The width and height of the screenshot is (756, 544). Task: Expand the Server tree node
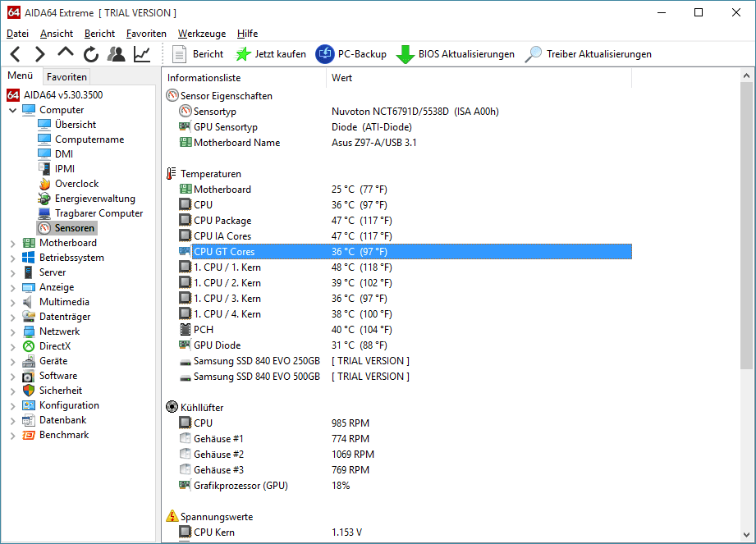point(13,273)
